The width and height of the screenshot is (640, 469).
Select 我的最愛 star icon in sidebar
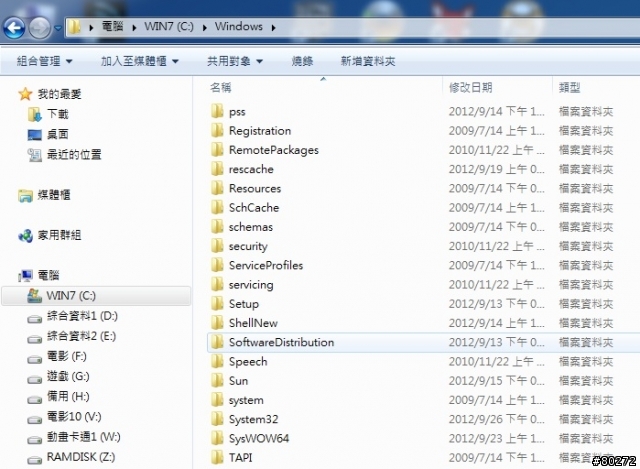tap(25, 94)
